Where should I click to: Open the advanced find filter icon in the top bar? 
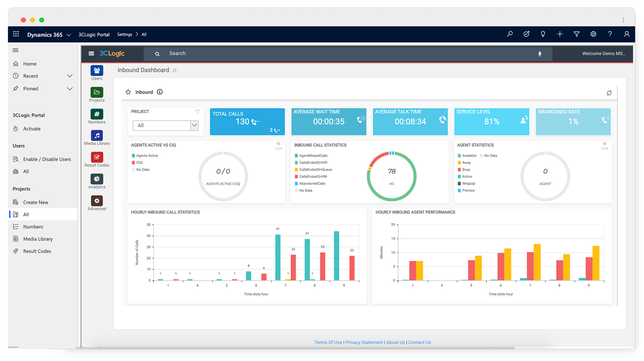pos(576,34)
